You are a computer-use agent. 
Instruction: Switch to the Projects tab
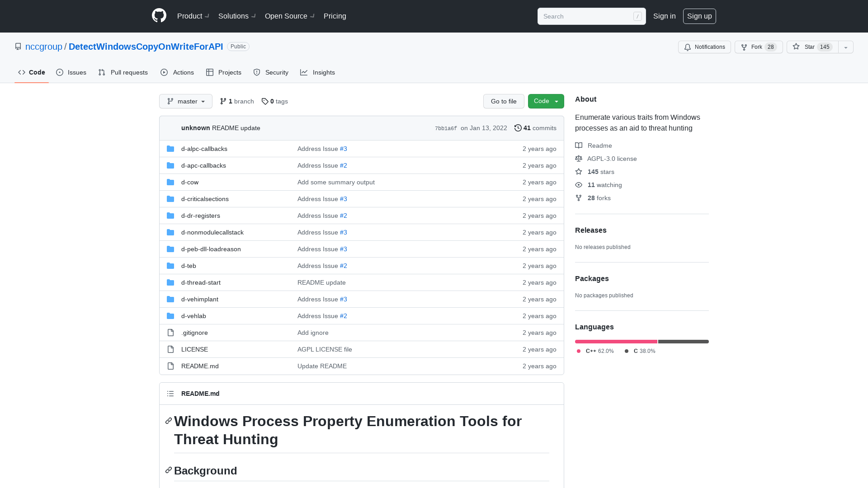point(224,72)
